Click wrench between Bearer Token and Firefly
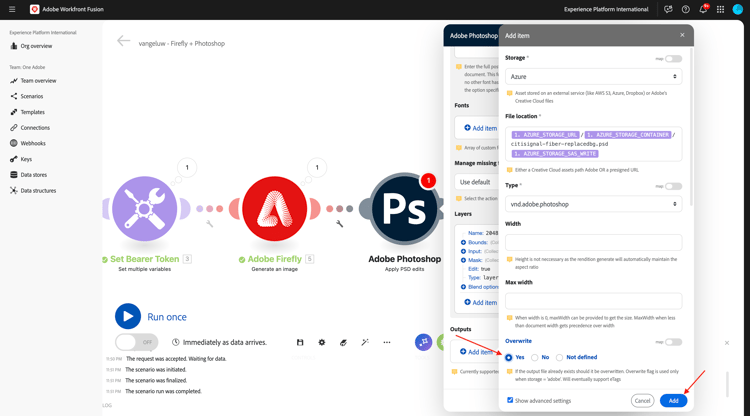 [210, 223]
